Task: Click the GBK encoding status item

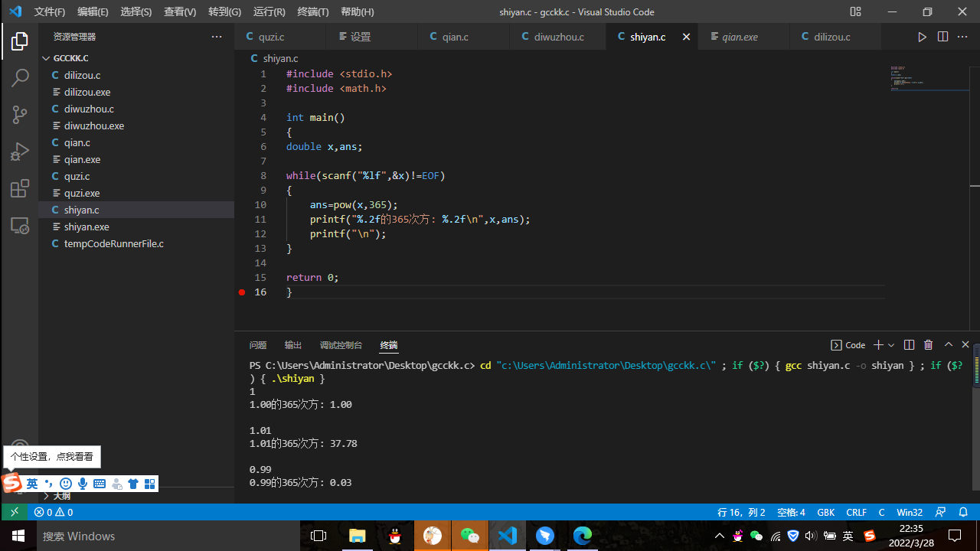Action: [825, 512]
